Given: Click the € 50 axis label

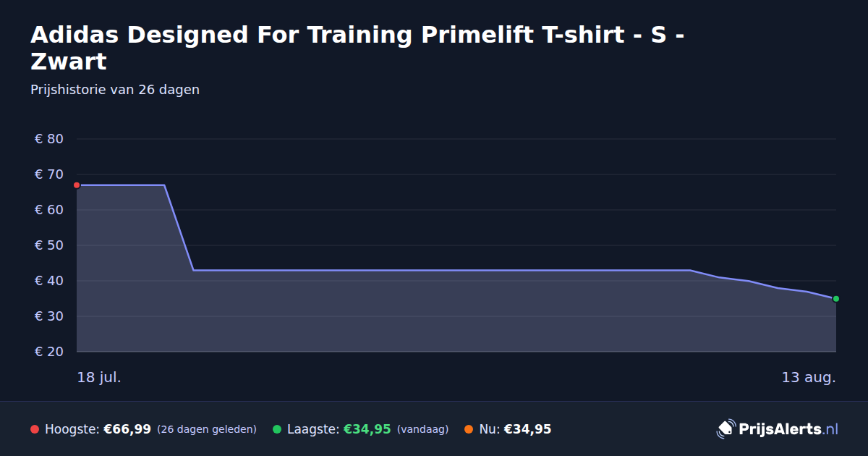Looking at the screenshot, I should 49,245.
